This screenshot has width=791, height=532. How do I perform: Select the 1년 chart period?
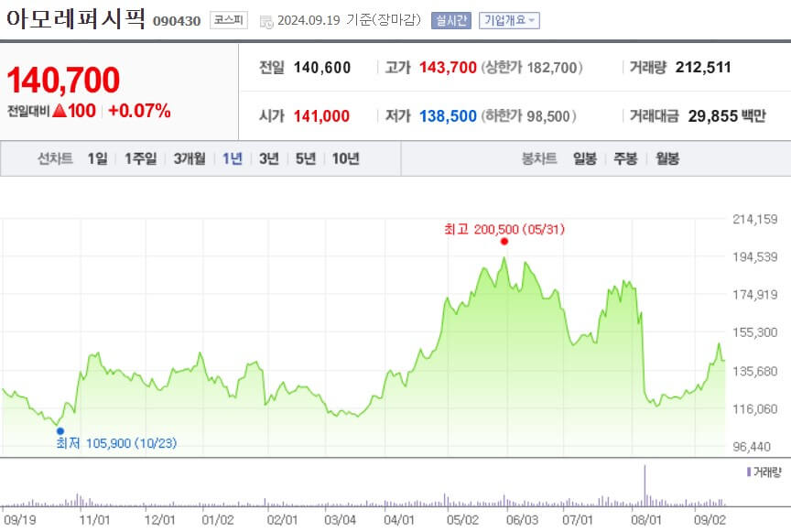[233, 158]
